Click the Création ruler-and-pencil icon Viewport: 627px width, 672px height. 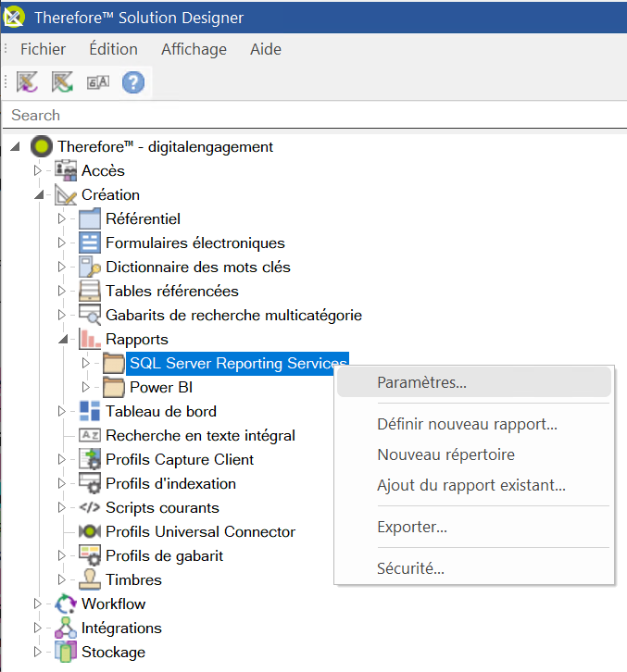(66, 194)
